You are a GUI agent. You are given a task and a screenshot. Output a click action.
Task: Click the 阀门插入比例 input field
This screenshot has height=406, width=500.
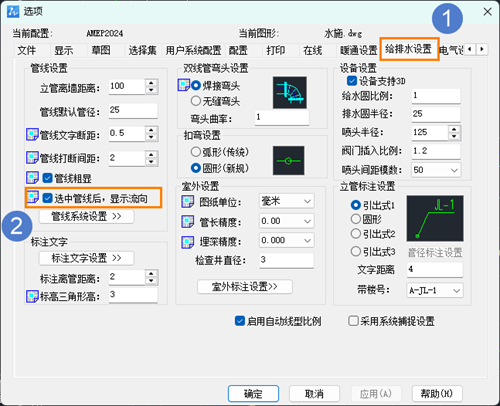(x=436, y=151)
